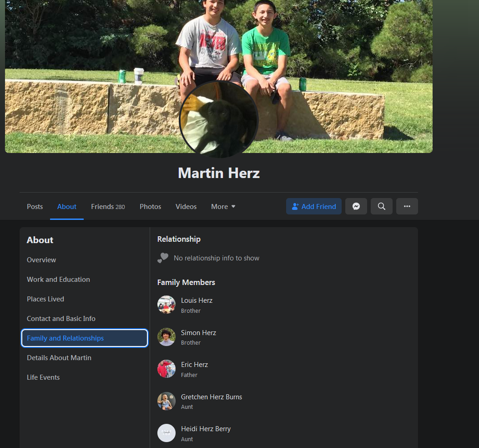This screenshot has height=448, width=479.
Task: Open Eric Herz's profile link
Action: pos(195,365)
